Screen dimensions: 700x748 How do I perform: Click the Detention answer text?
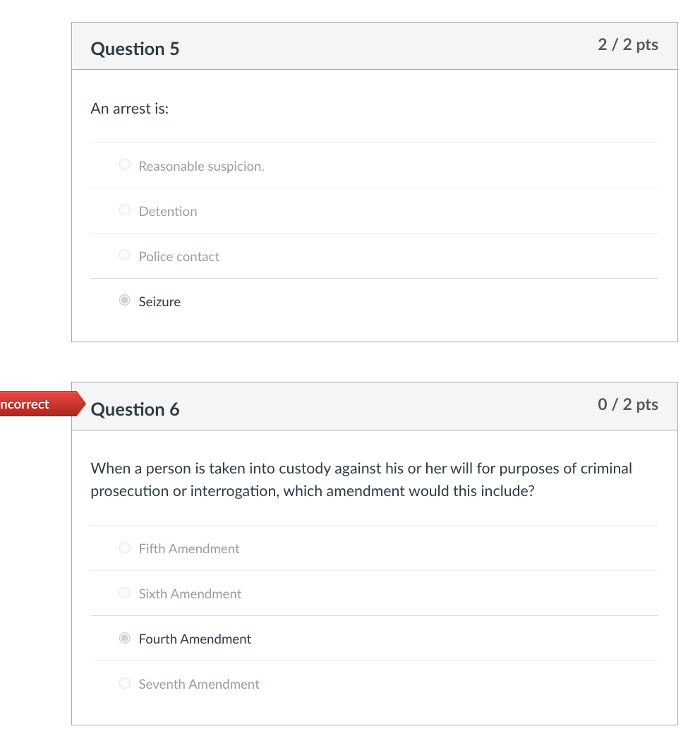pos(168,211)
